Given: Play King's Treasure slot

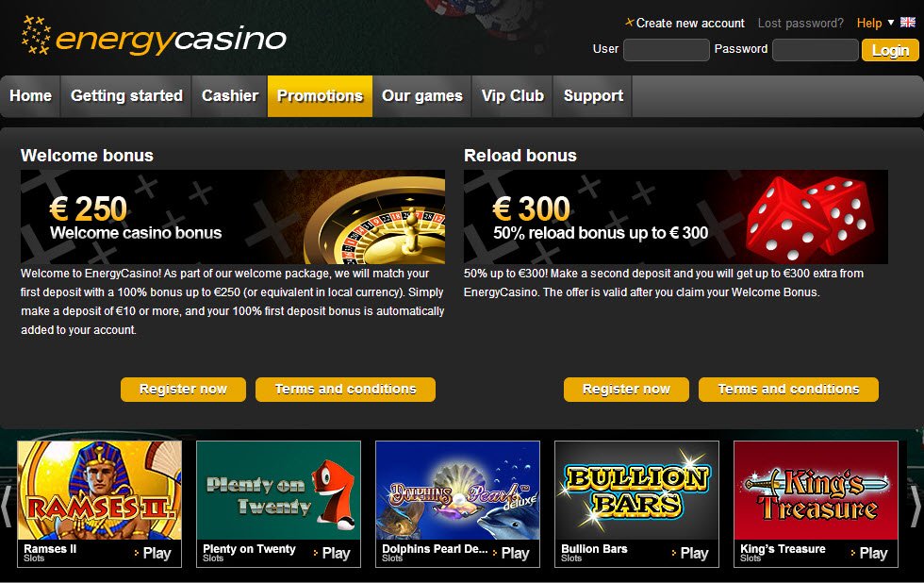Looking at the screenshot, I should coord(869,553).
